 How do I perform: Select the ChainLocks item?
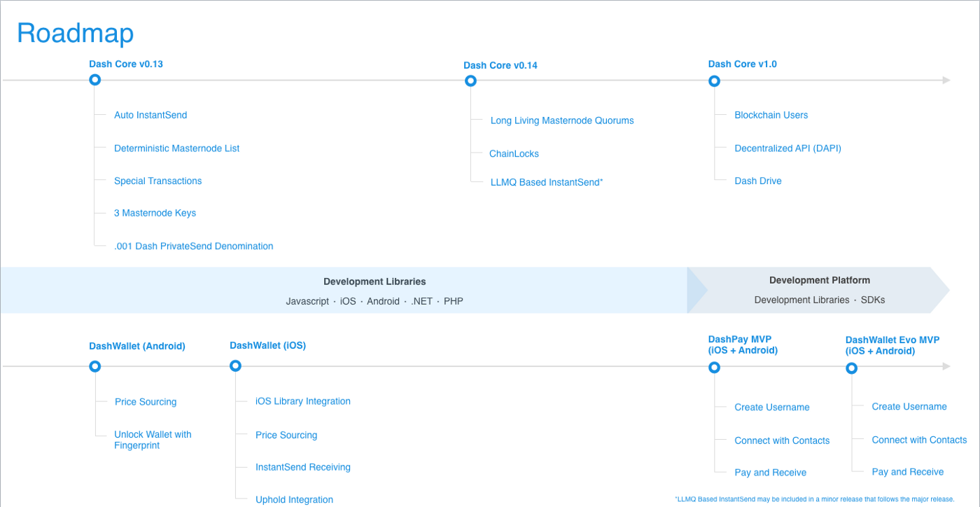(514, 154)
